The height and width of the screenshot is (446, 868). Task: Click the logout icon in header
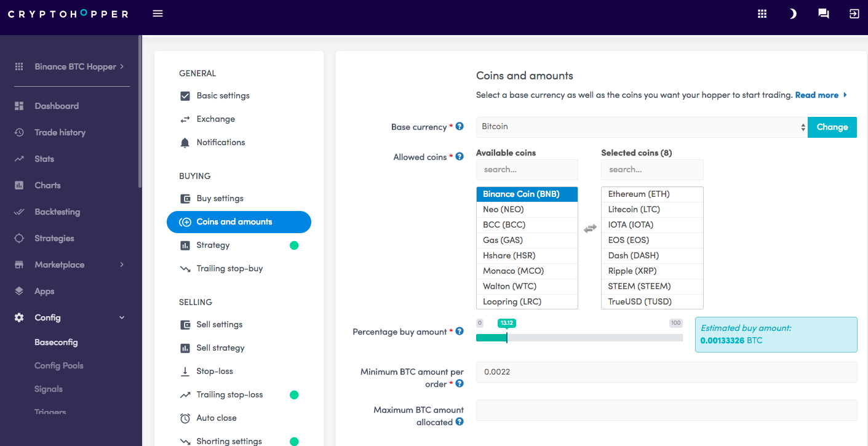854,14
